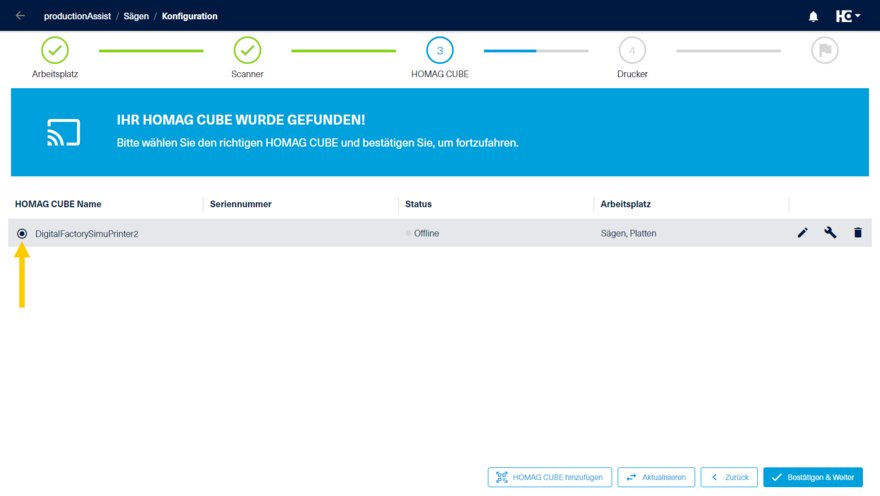The width and height of the screenshot is (880, 496).
Task: Click the finish flag step
Action: [824, 50]
